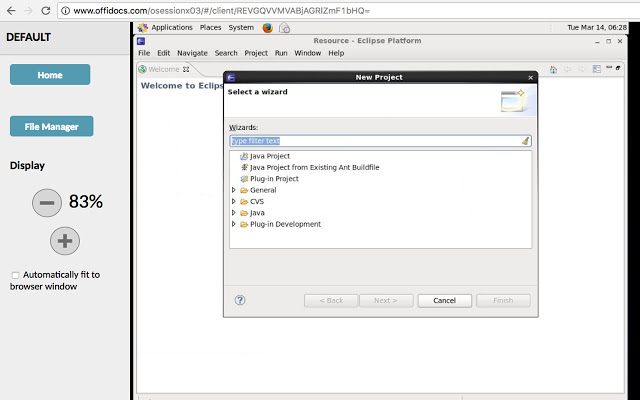Click the Back button
This screenshot has width=640, height=400.
[x=331, y=301]
